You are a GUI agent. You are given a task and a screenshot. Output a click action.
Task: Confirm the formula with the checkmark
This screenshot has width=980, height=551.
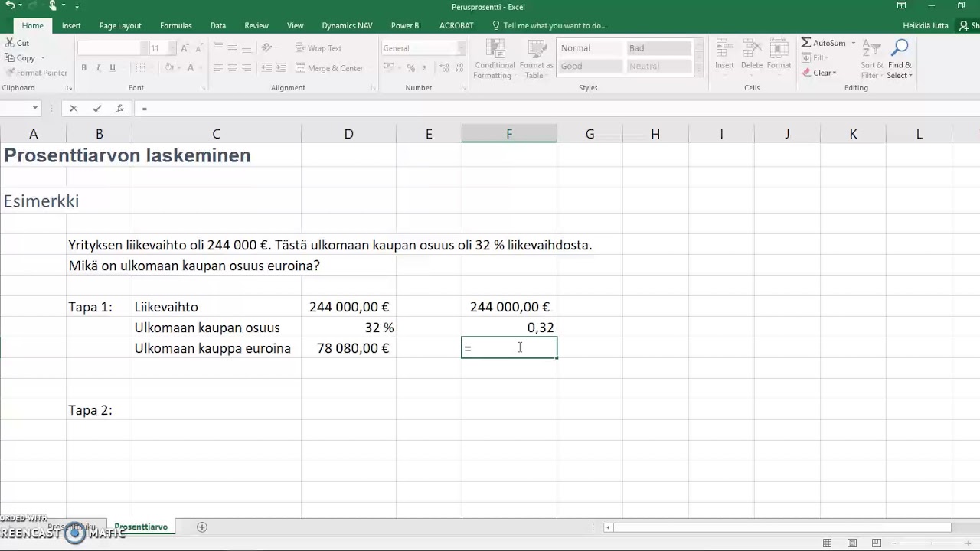click(96, 109)
